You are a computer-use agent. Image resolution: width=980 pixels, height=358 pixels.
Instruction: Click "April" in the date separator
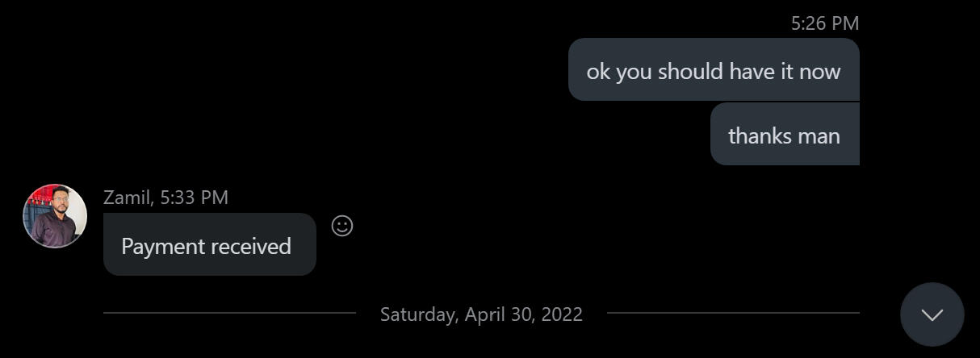tap(487, 314)
